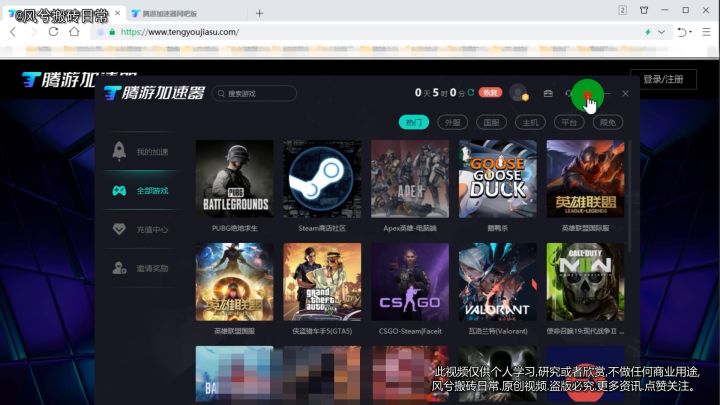Image resolution: width=720 pixels, height=405 pixels.
Task: Open 英雄联盟国服 game card
Action: point(234,282)
